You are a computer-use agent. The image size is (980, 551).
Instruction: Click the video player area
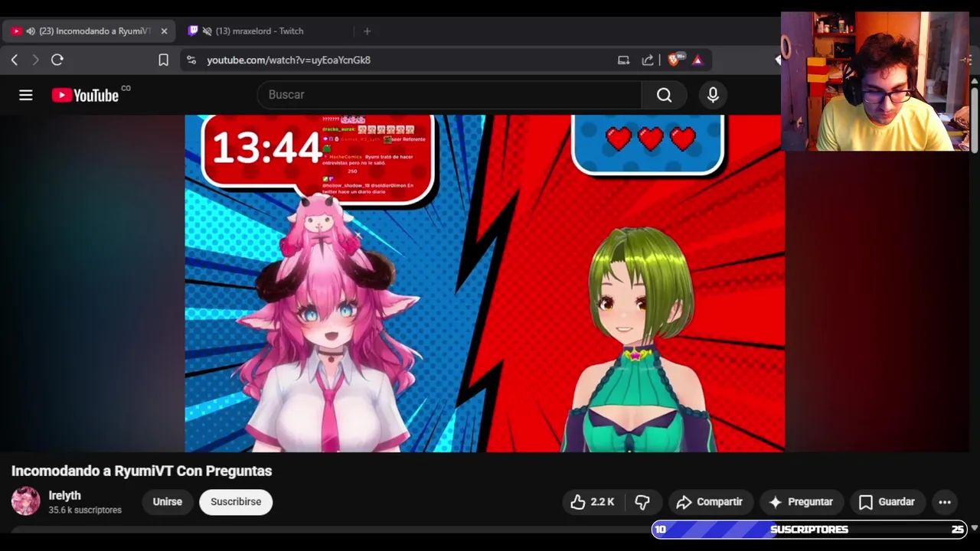click(x=485, y=283)
